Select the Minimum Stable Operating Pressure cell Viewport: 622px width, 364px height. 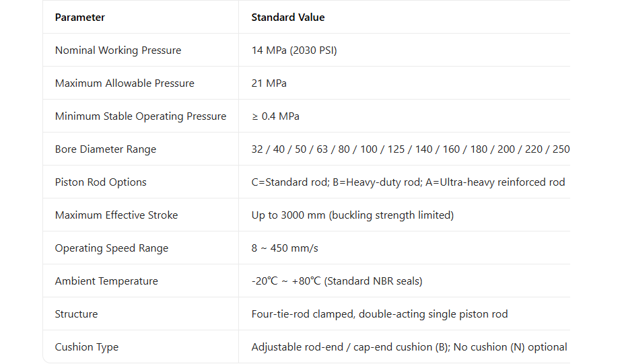click(141, 116)
